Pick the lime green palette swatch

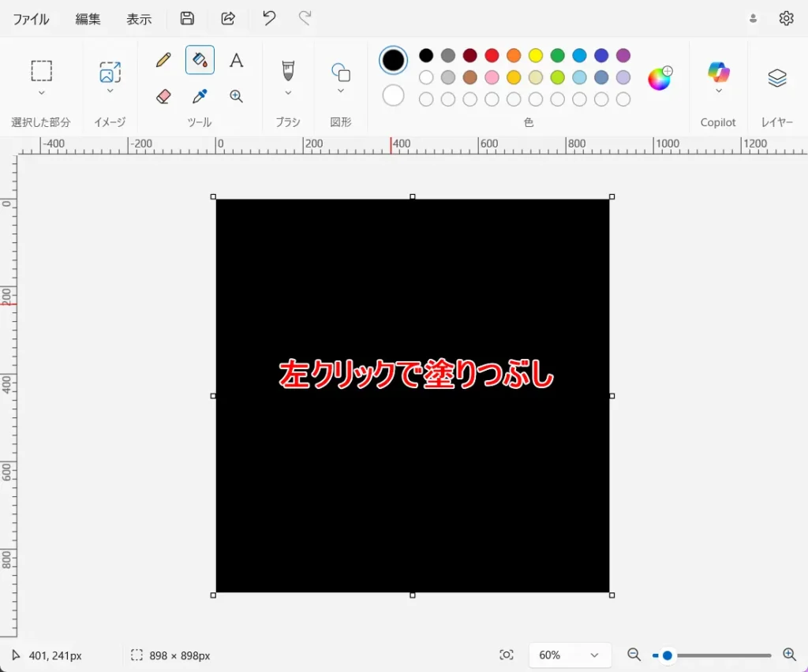(x=558, y=77)
